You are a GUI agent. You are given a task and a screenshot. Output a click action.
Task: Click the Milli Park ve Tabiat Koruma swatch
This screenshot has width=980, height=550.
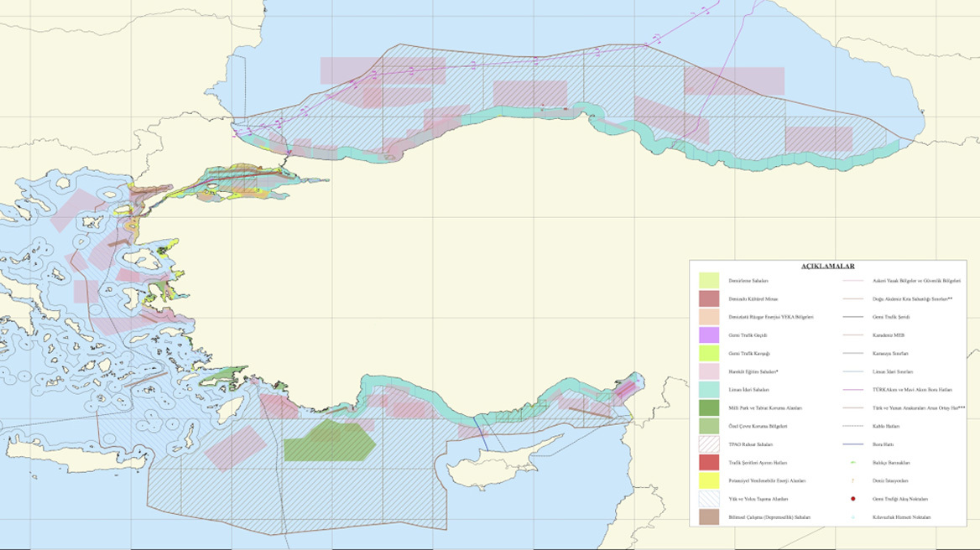click(x=709, y=407)
